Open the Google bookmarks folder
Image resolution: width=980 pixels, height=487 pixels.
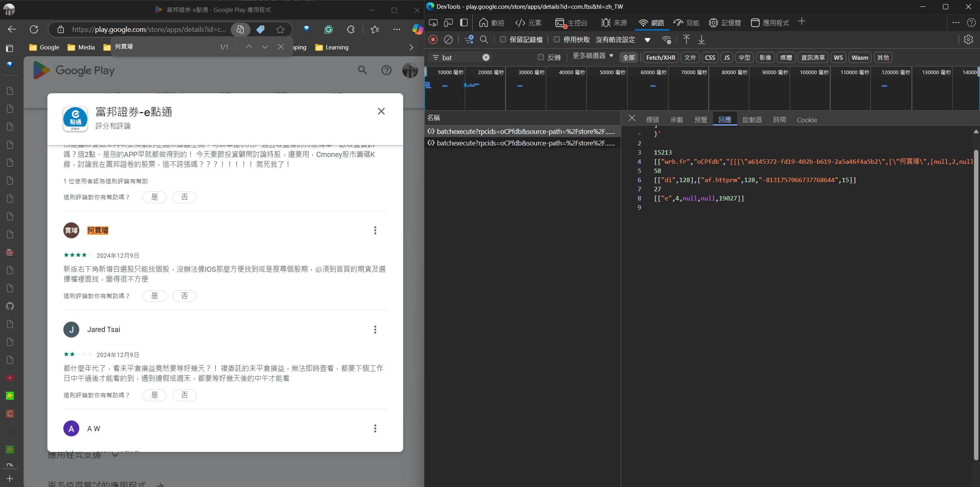[44, 47]
